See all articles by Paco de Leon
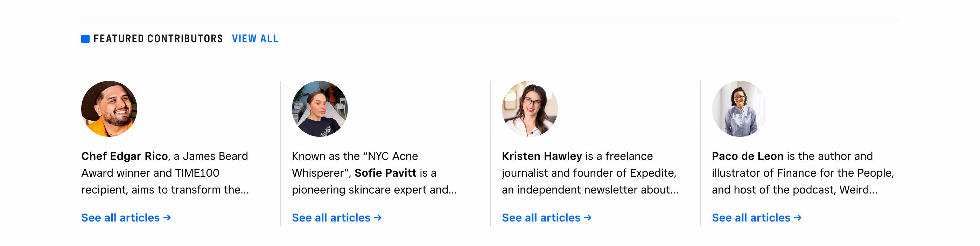Image resolution: width=980 pixels, height=246 pixels. (757, 218)
